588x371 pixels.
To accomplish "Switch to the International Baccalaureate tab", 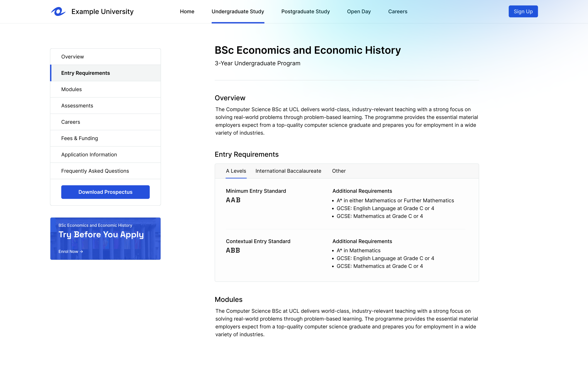I will click(288, 171).
